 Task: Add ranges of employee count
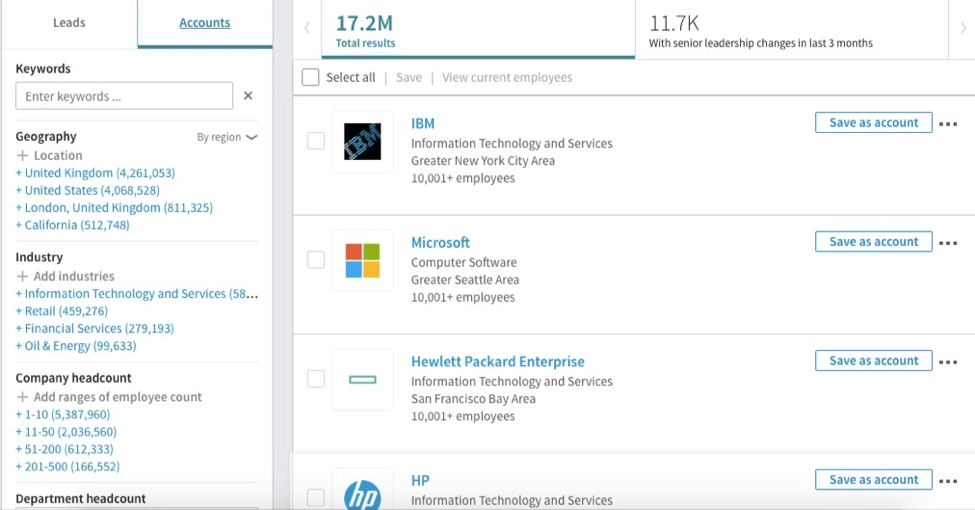[109, 397]
